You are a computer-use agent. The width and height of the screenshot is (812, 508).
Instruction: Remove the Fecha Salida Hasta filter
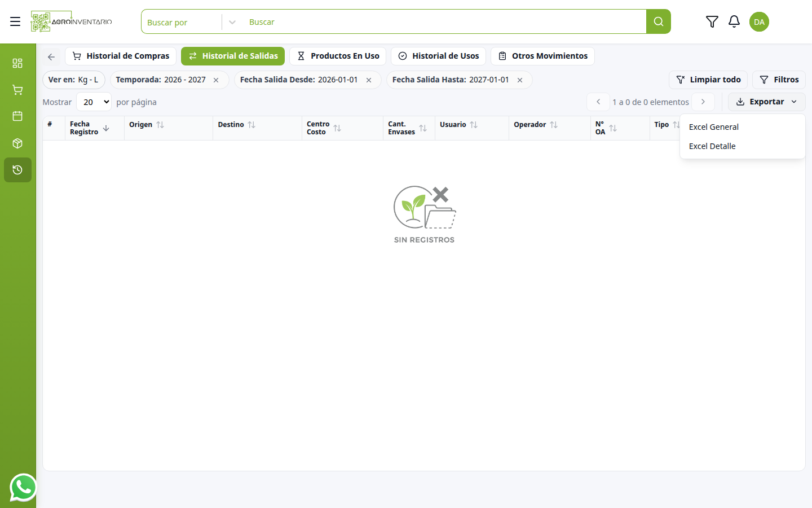[x=520, y=80]
